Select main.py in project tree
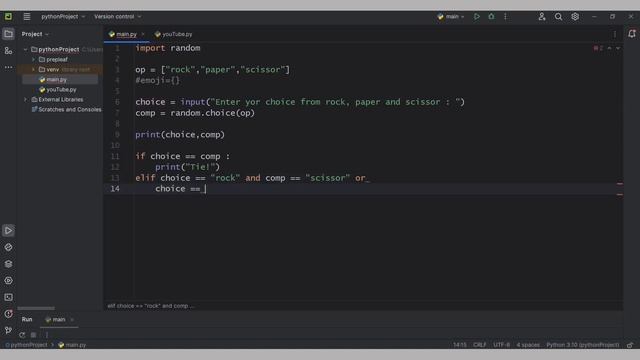 (x=56, y=80)
